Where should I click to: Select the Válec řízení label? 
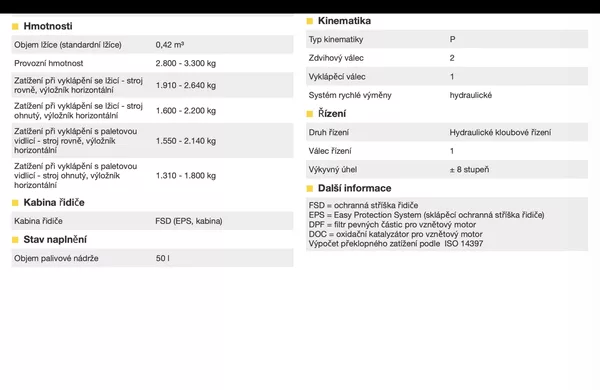[330, 151]
